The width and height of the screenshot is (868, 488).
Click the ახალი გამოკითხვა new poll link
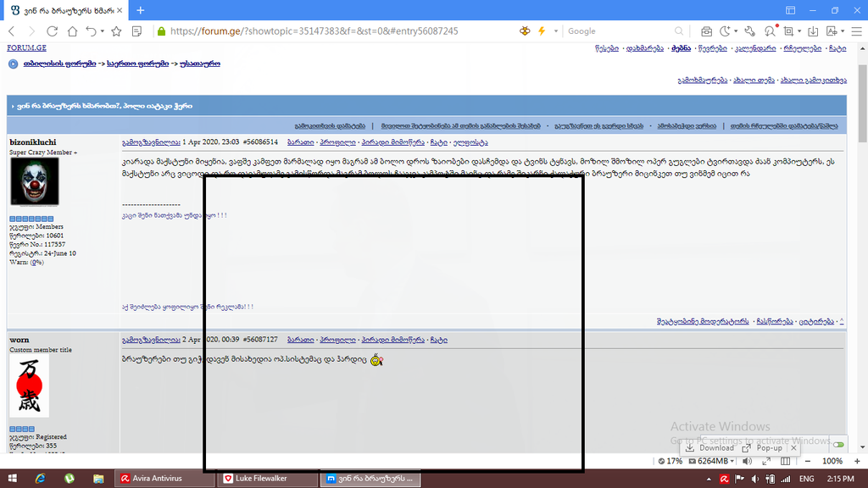point(813,80)
